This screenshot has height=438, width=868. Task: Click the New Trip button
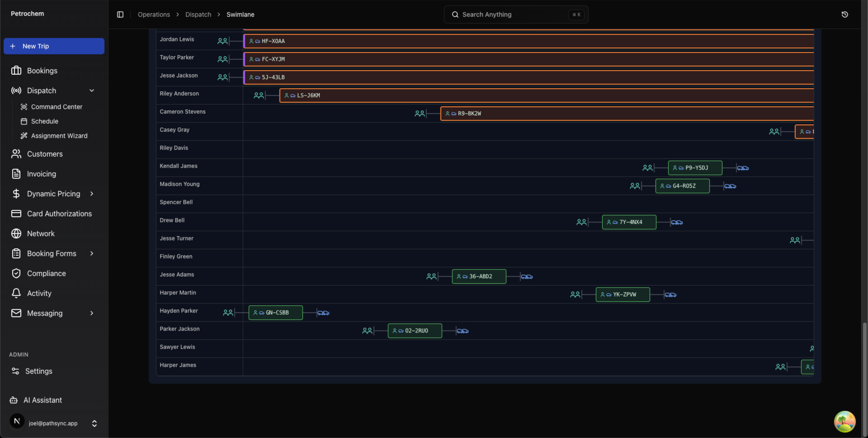pyautogui.click(x=54, y=46)
